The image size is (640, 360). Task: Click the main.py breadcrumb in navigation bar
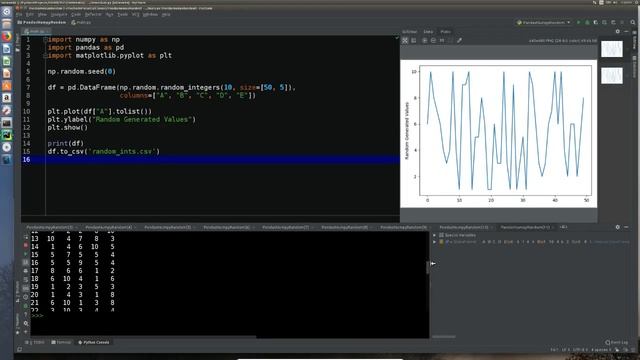[81, 22]
